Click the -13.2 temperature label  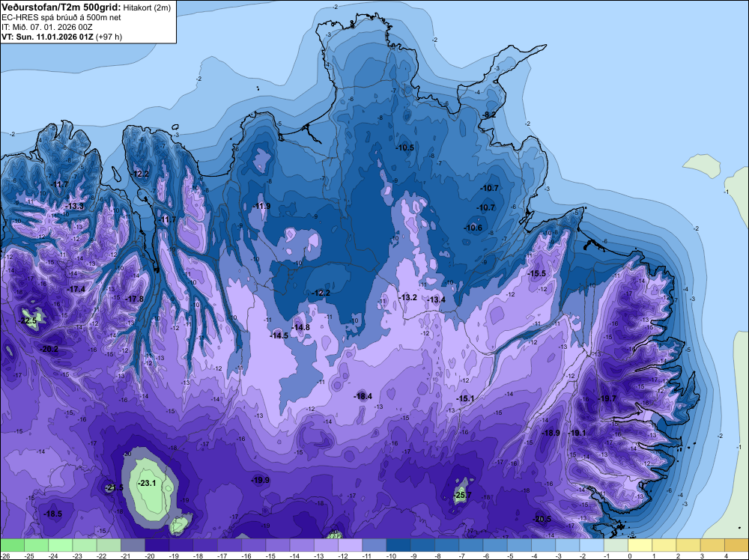click(x=407, y=297)
